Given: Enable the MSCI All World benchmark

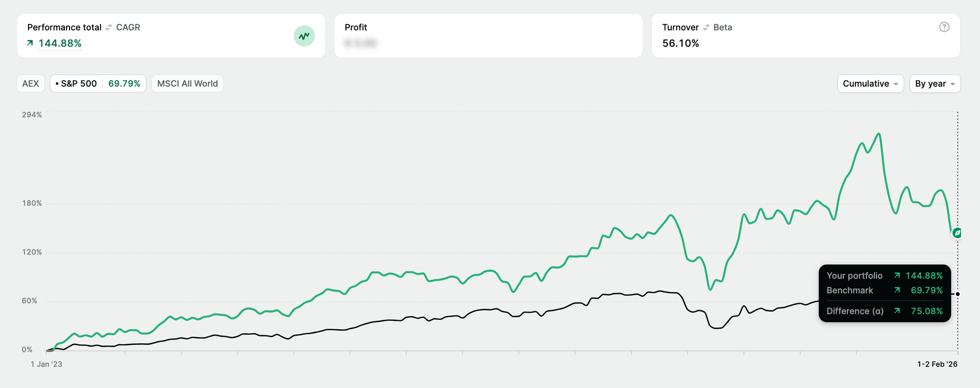Looking at the screenshot, I should tap(187, 83).
